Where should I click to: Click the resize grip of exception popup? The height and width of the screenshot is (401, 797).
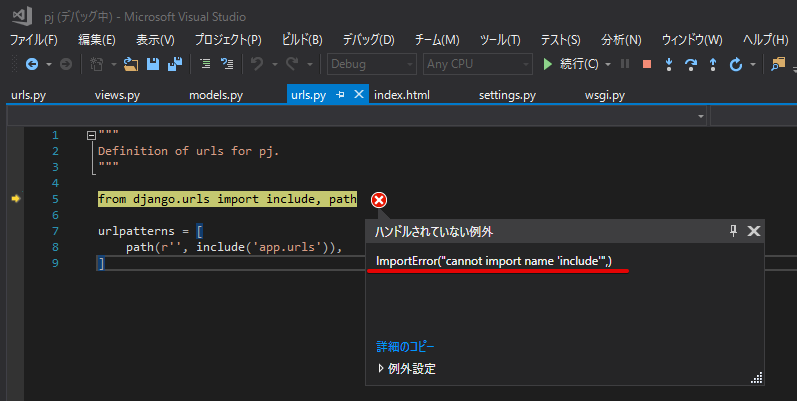(x=756, y=378)
